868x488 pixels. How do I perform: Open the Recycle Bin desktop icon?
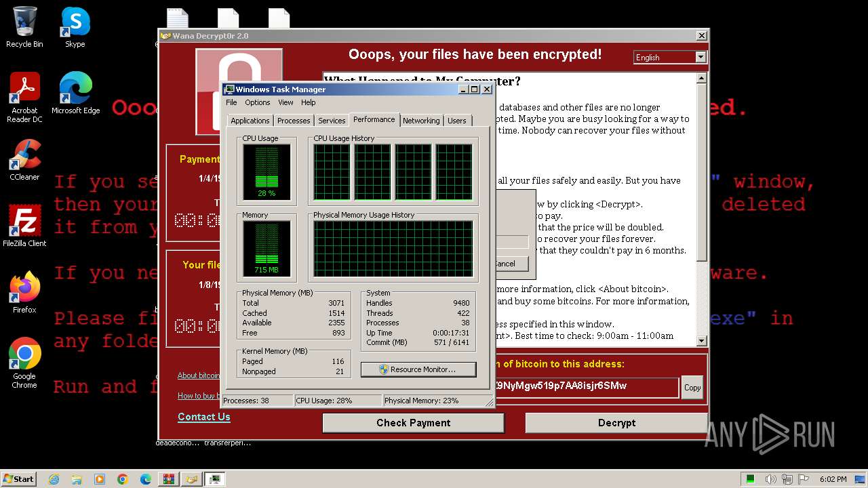24,28
